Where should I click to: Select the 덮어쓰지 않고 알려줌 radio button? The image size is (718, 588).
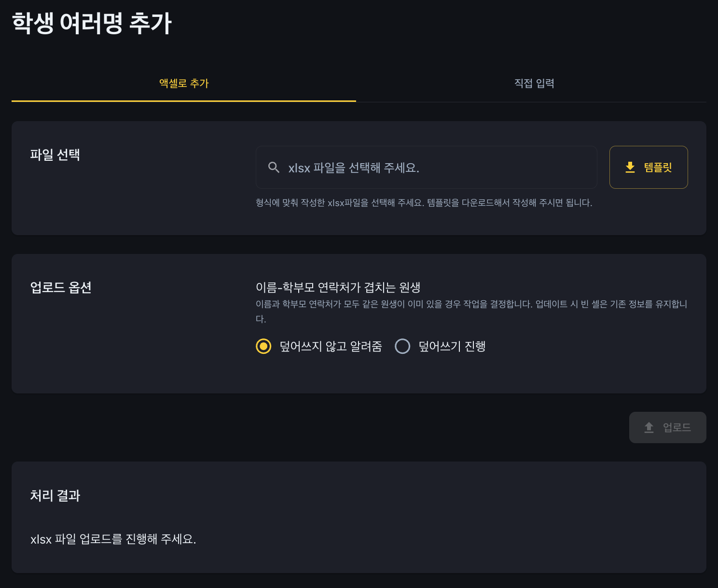point(263,346)
